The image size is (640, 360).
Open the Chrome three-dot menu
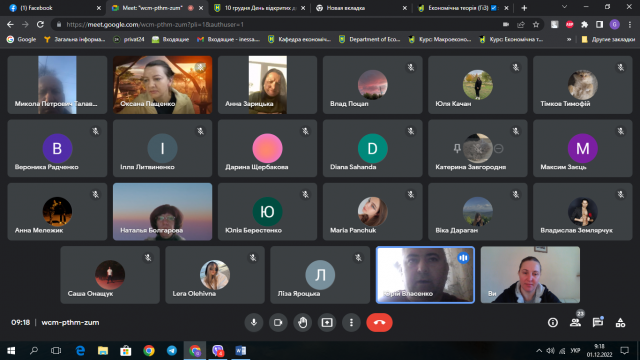coord(630,24)
